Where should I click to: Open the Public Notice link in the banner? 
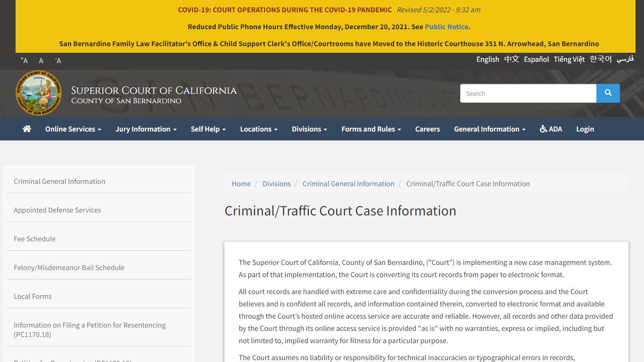pos(446,26)
